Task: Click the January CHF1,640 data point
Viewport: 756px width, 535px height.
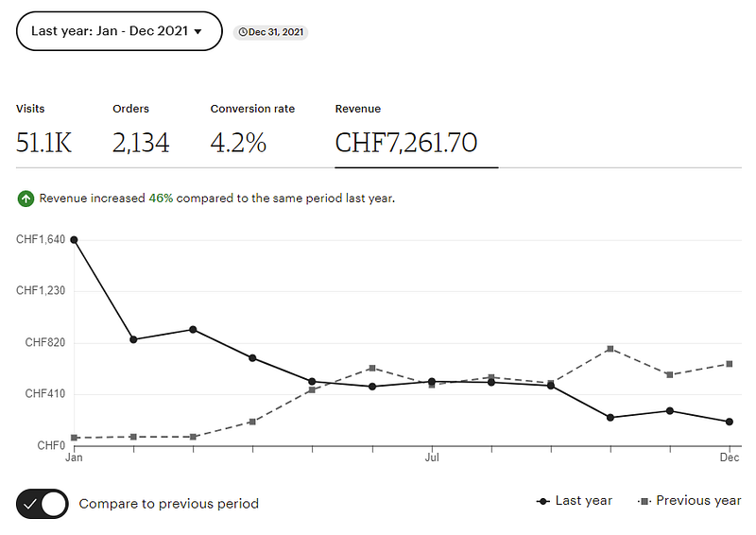Action: pos(74,240)
